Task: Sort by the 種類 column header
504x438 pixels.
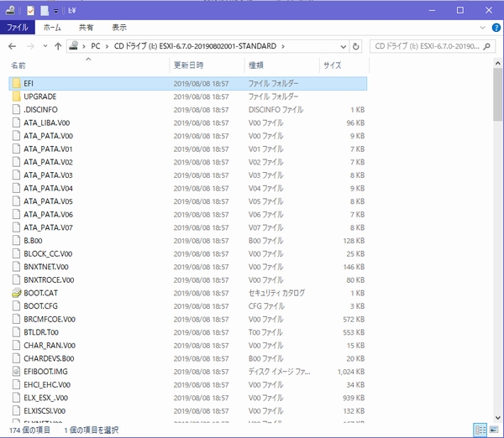Action: [256, 65]
